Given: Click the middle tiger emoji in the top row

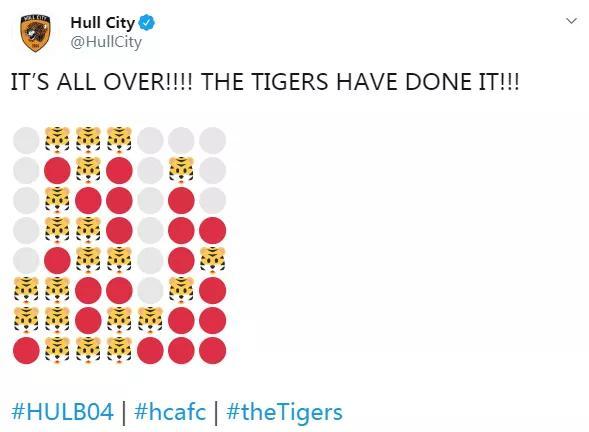Looking at the screenshot, I should pyautogui.click(x=88, y=140).
